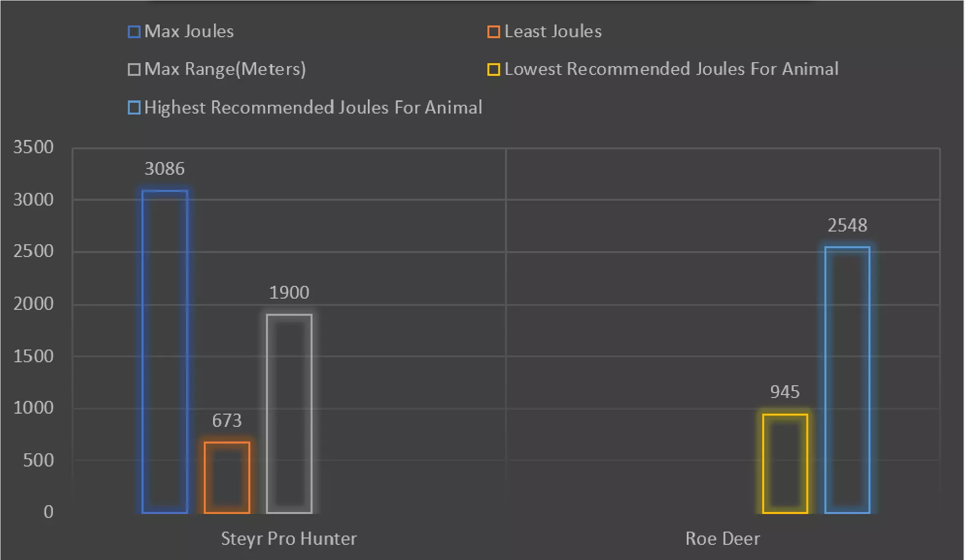Select the 'Max Joules' legend text
The width and height of the screenshot is (965, 560).
tap(189, 32)
